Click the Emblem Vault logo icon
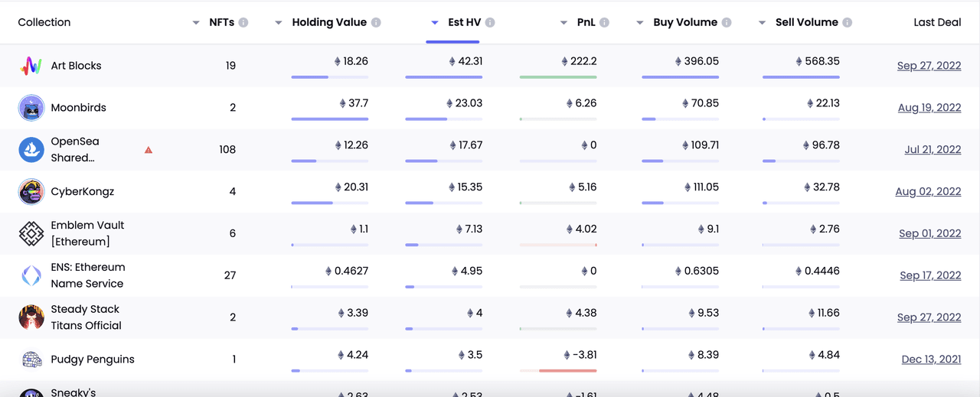980x397 pixels. click(31, 234)
